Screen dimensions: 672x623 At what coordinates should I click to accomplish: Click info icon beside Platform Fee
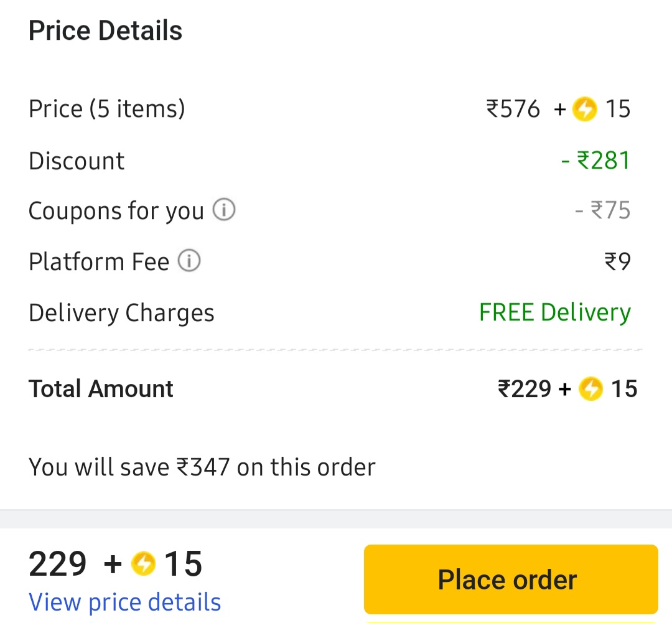[x=189, y=261]
